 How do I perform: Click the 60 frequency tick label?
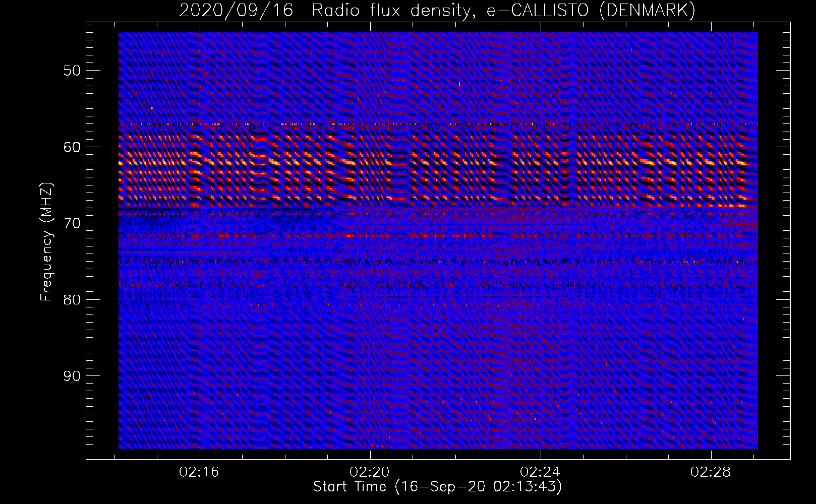(72, 147)
